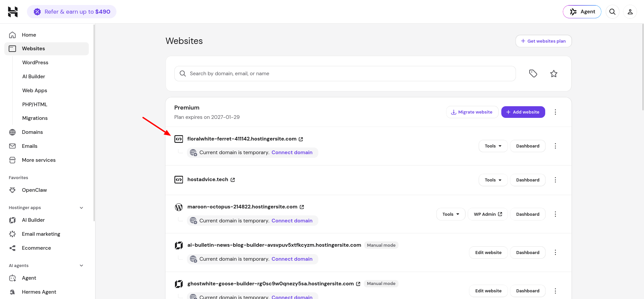Image resolution: width=644 pixels, height=299 pixels.
Task: Open three-dot menu for hostadvice.tech
Action: coord(555,180)
